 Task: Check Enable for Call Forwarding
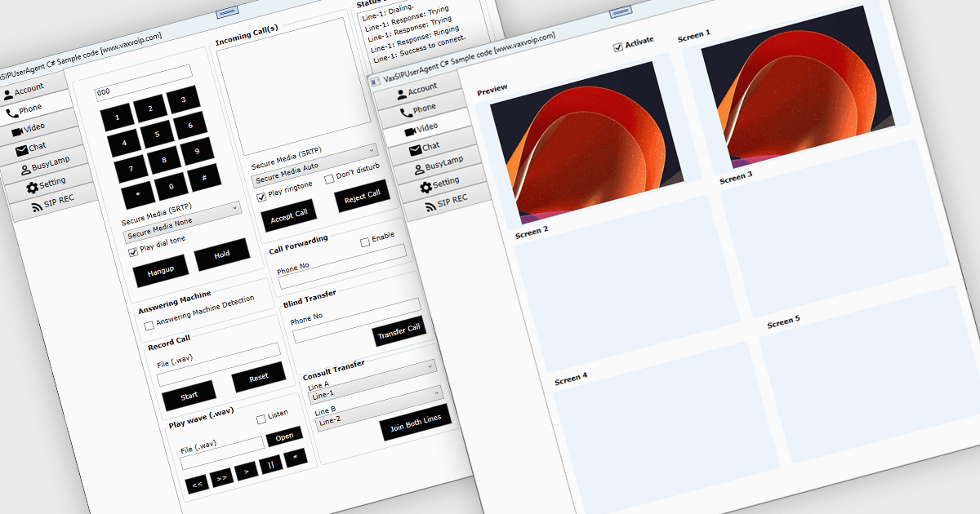click(x=365, y=242)
